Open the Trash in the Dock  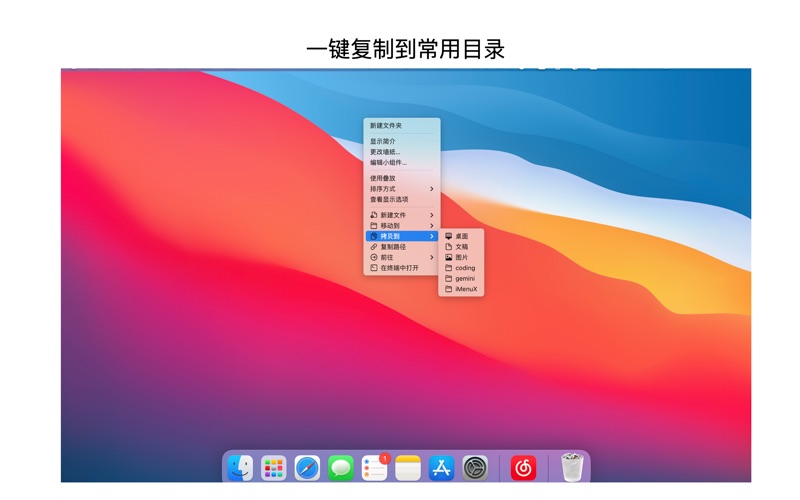[572, 467]
